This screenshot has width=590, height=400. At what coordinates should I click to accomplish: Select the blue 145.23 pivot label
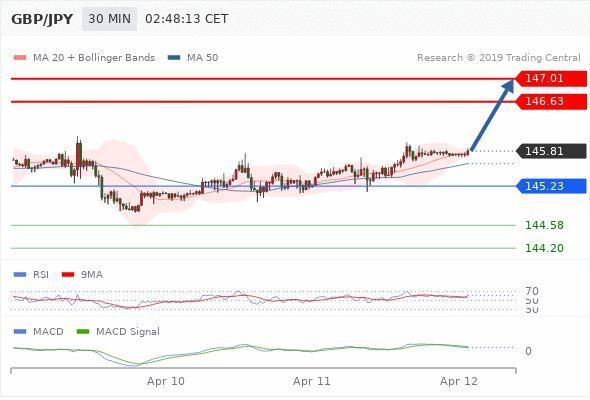(x=551, y=186)
